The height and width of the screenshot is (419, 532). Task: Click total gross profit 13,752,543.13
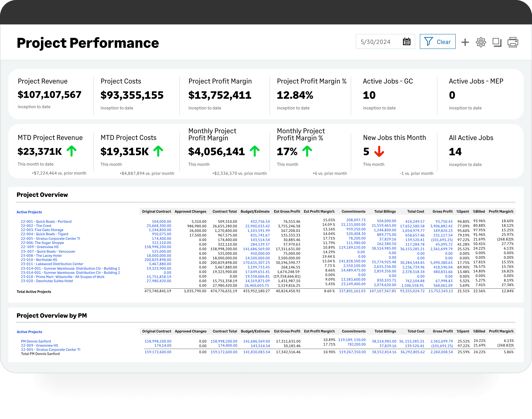pos(441,291)
